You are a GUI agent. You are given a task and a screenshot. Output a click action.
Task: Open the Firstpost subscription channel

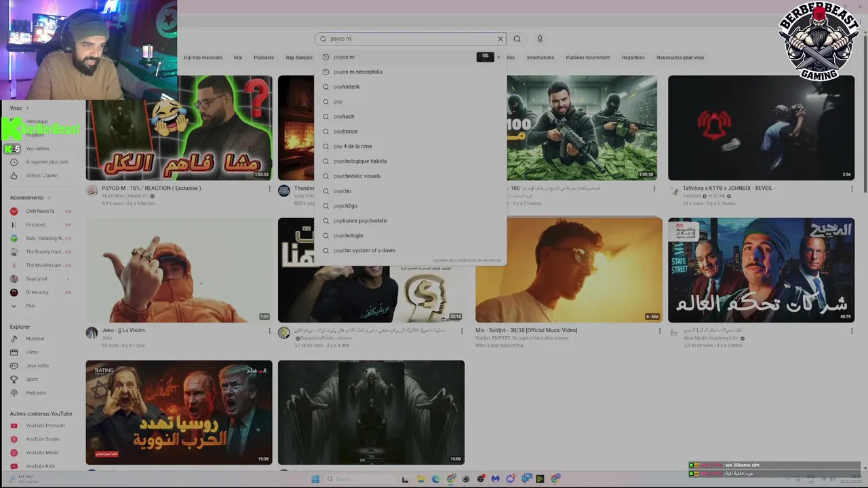(41, 225)
